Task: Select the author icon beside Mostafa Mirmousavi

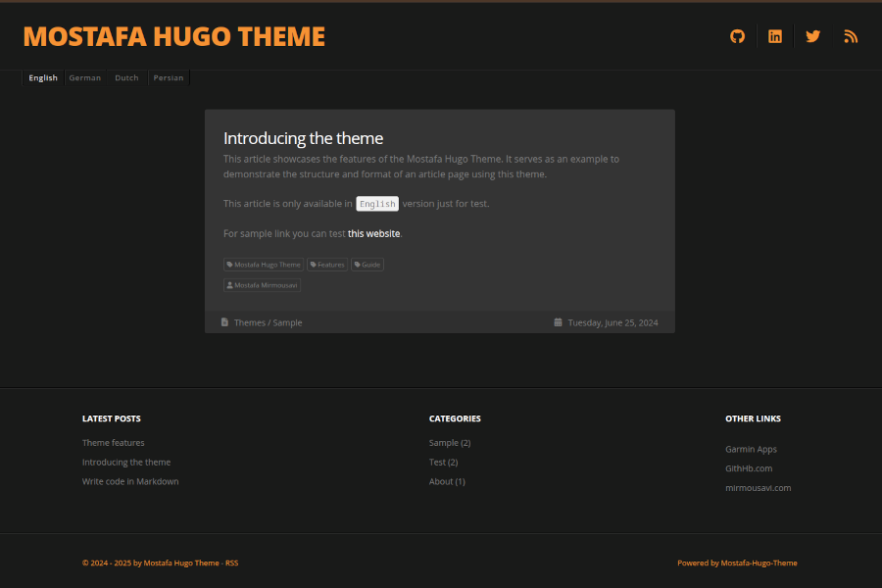Action: coord(230,285)
